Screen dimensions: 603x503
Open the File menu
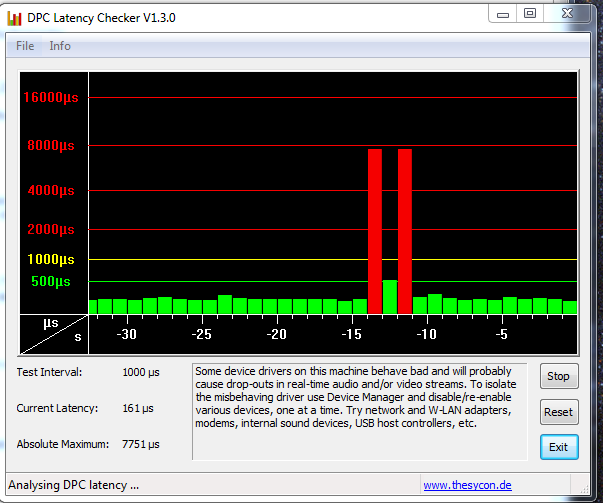pos(25,46)
